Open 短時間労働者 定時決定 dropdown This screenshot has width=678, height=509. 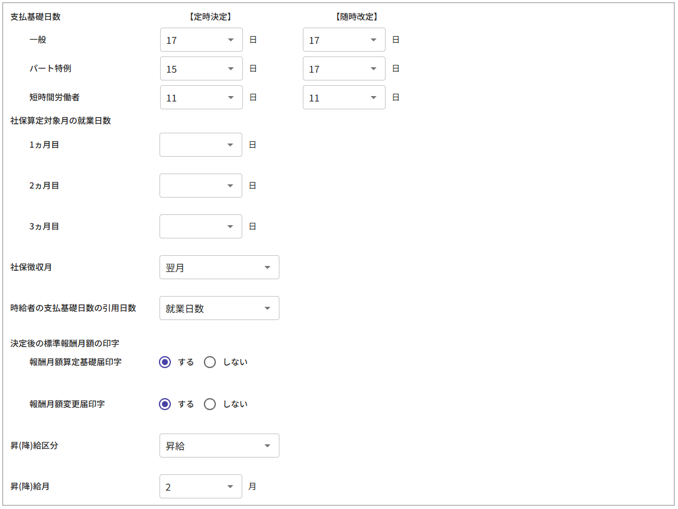[201, 98]
